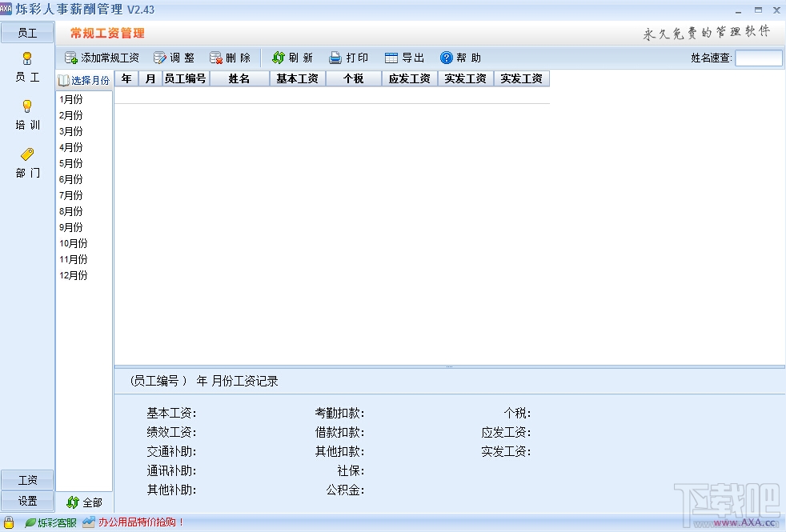Refresh list with 刷新 icon

[x=279, y=58]
